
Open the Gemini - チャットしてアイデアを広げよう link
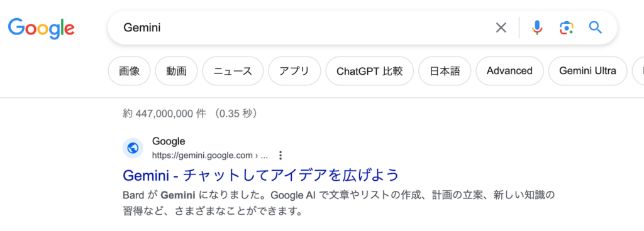coord(261,175)
